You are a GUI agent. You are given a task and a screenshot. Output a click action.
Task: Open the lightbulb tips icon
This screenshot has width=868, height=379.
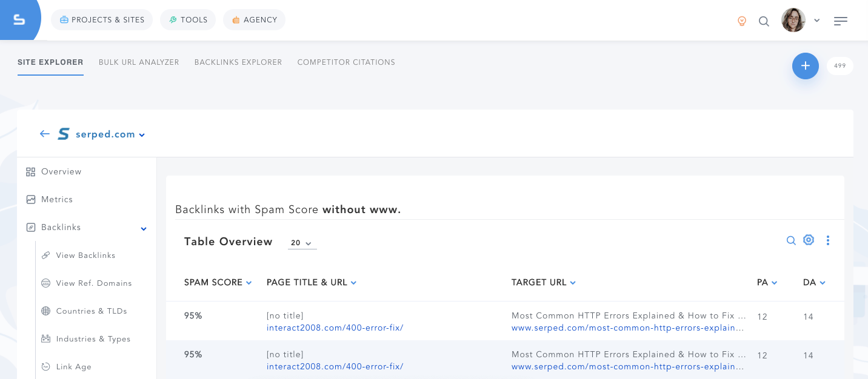click(742, 21)
